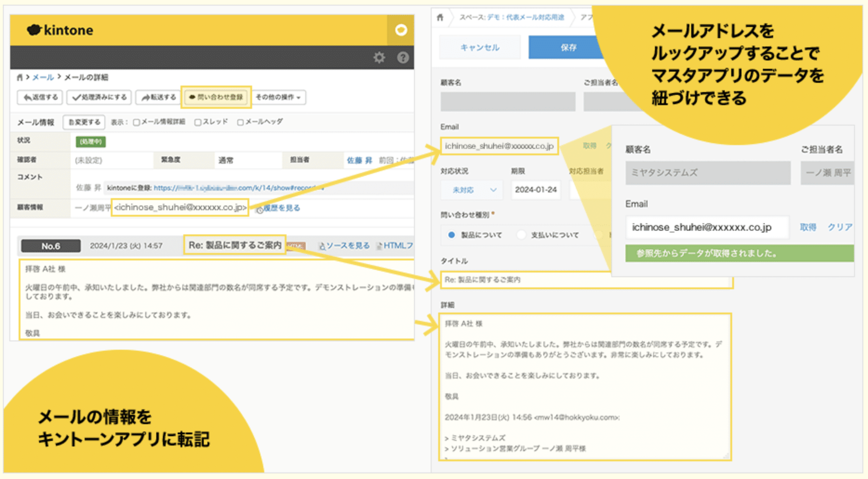Open the help question mark icon
This screenshot has height=479, width=868.
pos(403,58)
